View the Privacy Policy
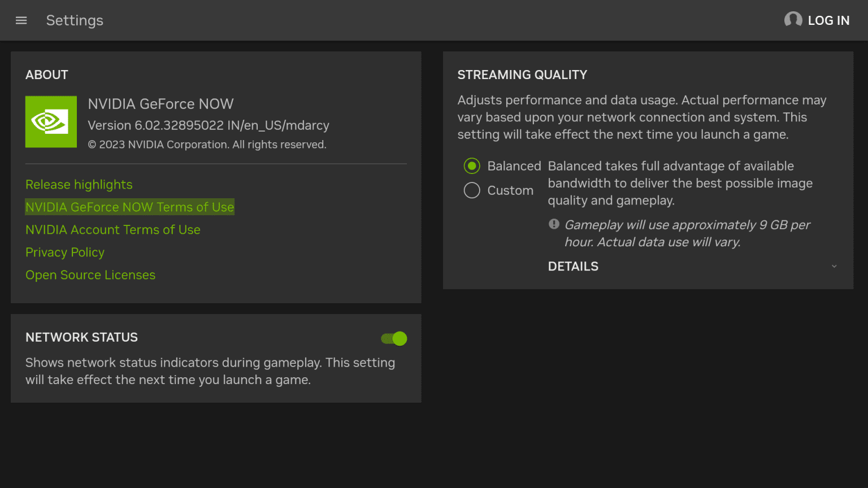Screen dimensions: 868x488 pyautogui.click(x=65, y=252)
